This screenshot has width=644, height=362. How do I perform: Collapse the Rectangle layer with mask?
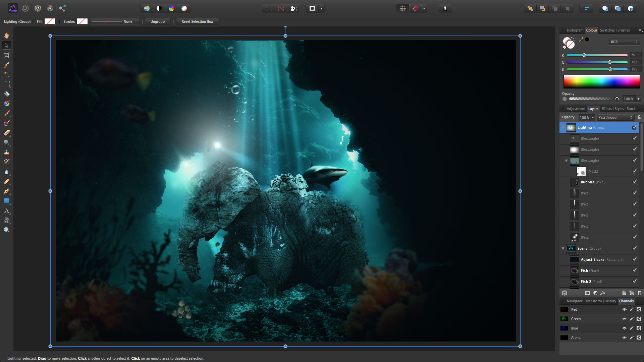(566, 161)
